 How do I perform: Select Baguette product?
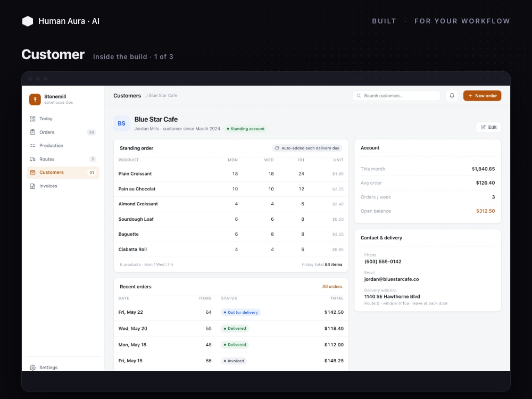[x=129, y=234]
